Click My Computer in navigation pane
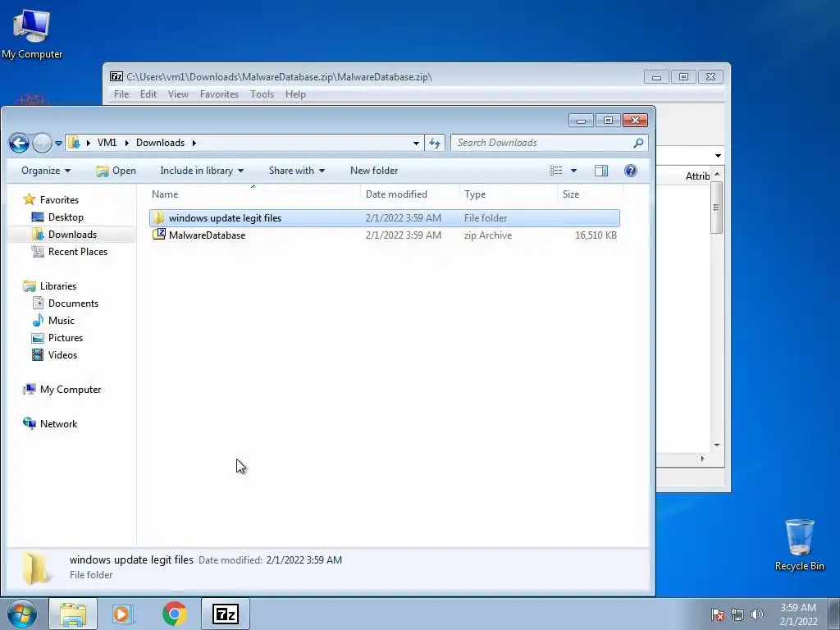Image resolution: width=840 pixels, height=630 pixels. (x=71, y=390)
